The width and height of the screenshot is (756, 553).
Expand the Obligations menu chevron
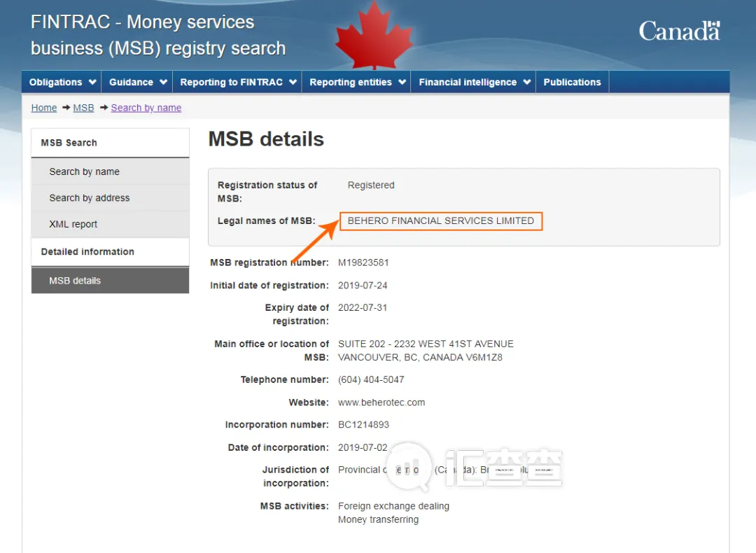[x=92, y=82]
